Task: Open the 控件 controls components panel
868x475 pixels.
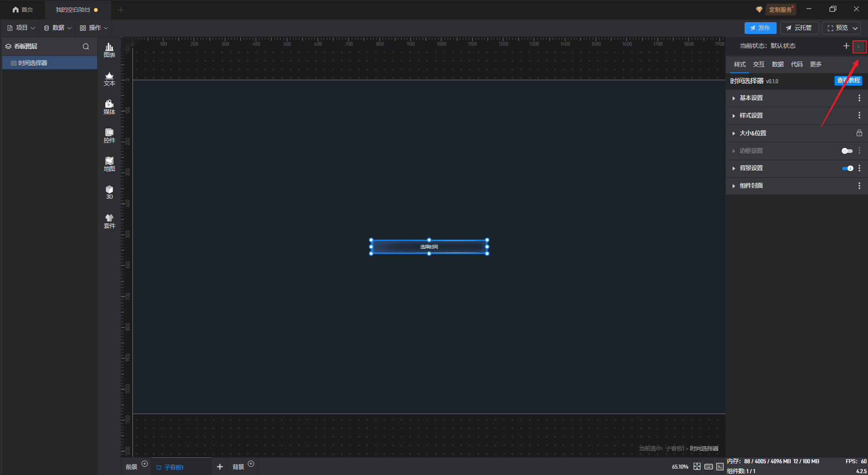Action: click(x=109, y=136)
